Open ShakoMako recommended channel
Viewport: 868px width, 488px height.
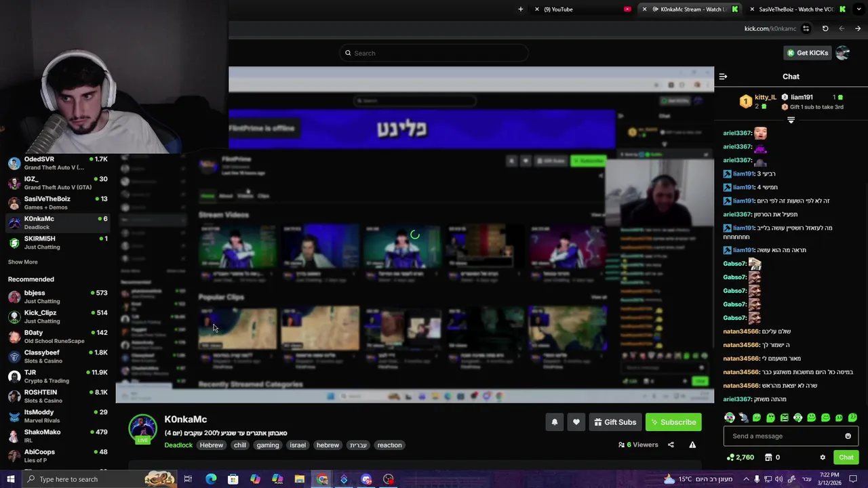(58, 436)
